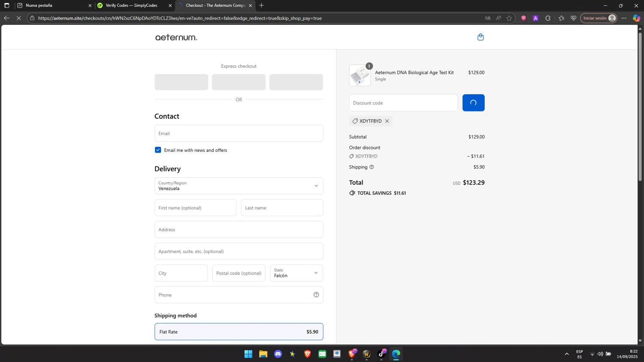Select the Flat Rate shipping method
This screenshot has width=644, height=362.
pyautogui.click(x=239, y=332)
